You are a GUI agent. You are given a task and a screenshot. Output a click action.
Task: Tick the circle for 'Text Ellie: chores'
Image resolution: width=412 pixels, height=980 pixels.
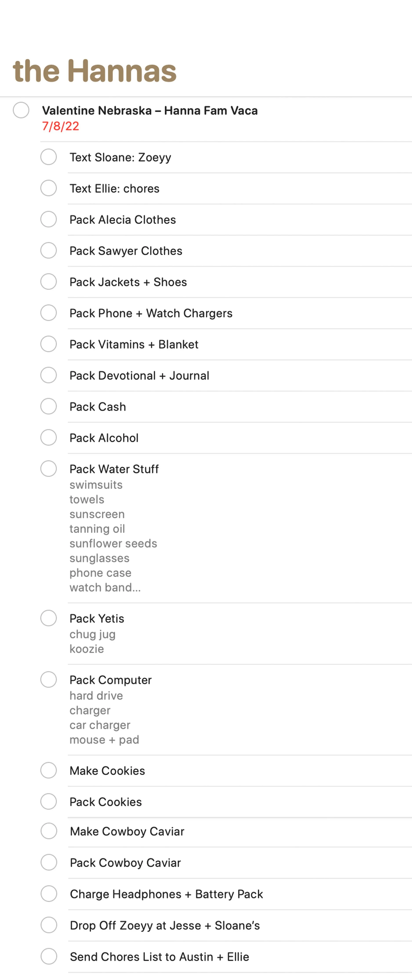(x=48, y=188)
